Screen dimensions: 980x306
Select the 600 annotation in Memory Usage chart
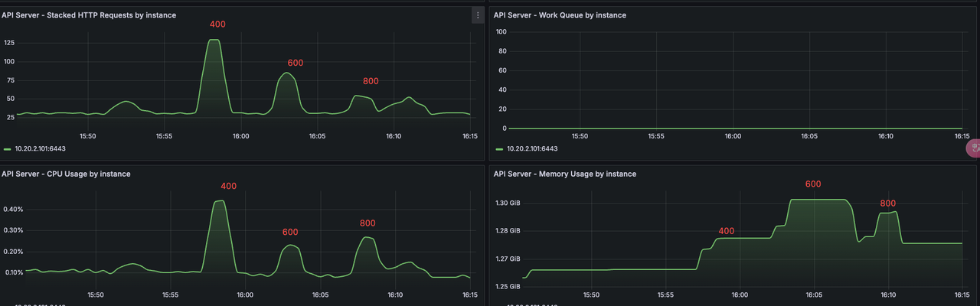tap(813, 184)
